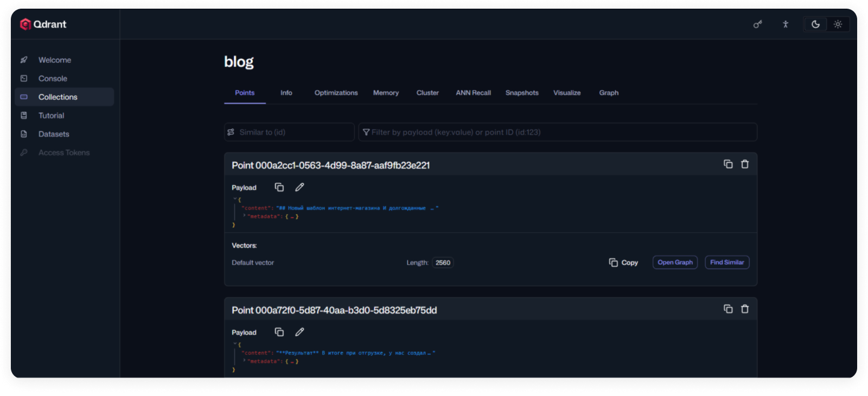Collapse the JSON root of point 000a72f0
Image resolution: width=868 pixels, height=396 pixels.
[x=235, y=344]
